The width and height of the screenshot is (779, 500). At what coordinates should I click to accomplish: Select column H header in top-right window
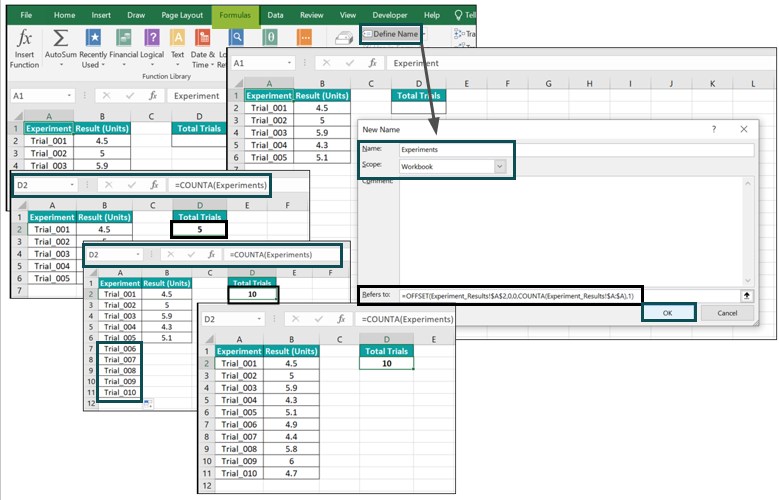[x=589, y=83]
